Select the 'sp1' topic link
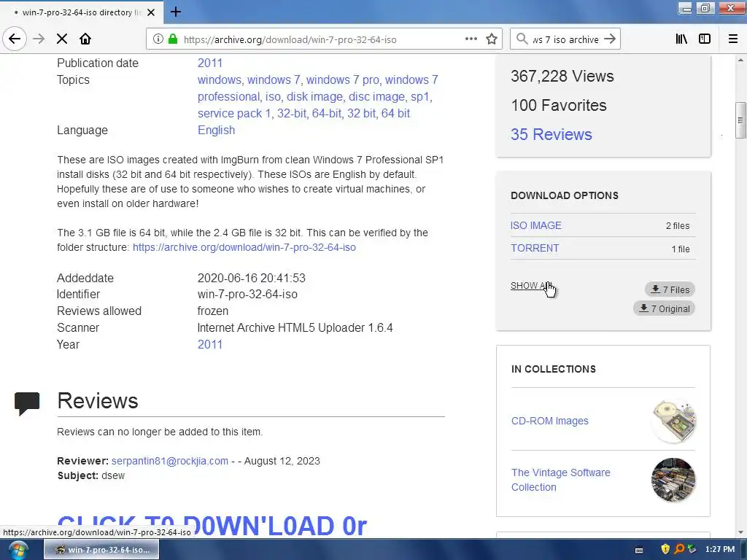The width and height of the screenshot is (747, 560). click(x=420, y=97)
